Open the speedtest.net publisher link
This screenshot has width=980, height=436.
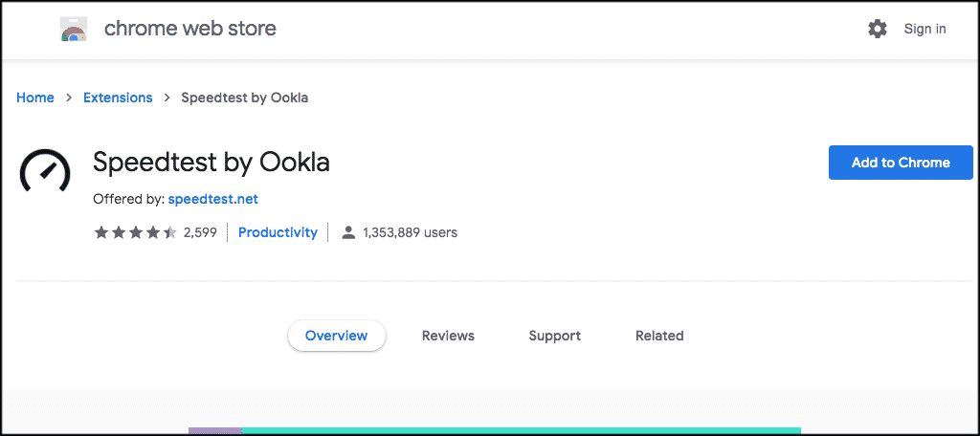point(213,199)
